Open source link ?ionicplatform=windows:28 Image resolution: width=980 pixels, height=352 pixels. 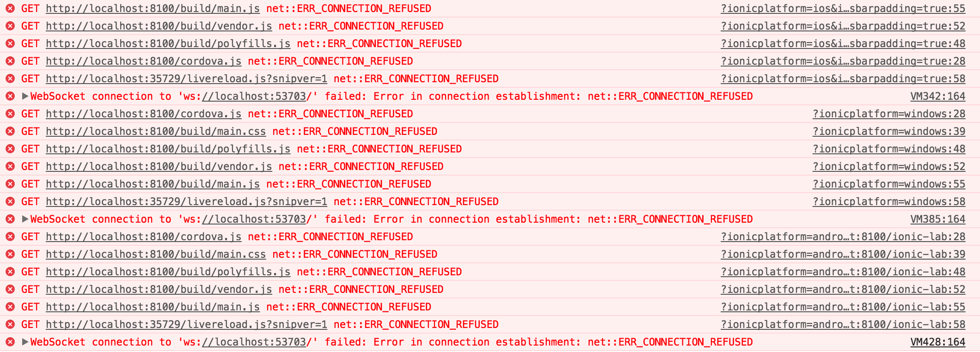pyautogui.click(x=889, y=114)
